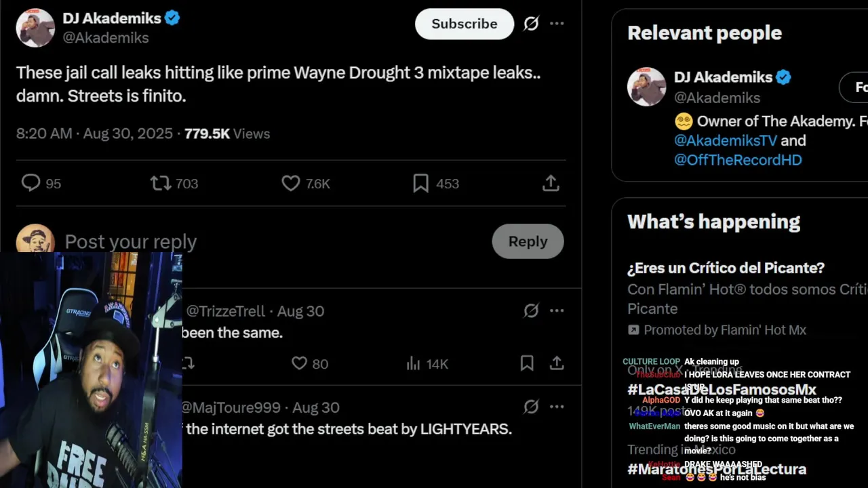Open the @AkademiksTV profile link
The width and height of the screenshot is (868, 488).
pyautogui.click(x=725, y=140)
